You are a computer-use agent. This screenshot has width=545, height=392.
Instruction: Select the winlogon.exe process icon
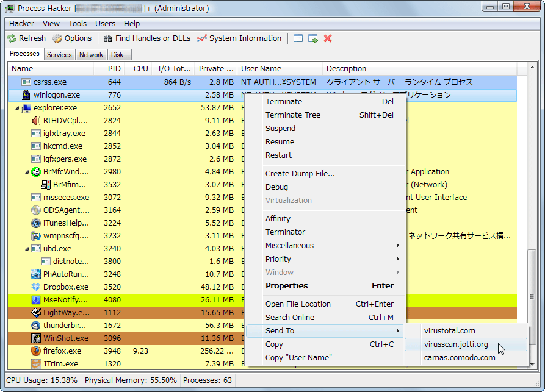point(26,94)
